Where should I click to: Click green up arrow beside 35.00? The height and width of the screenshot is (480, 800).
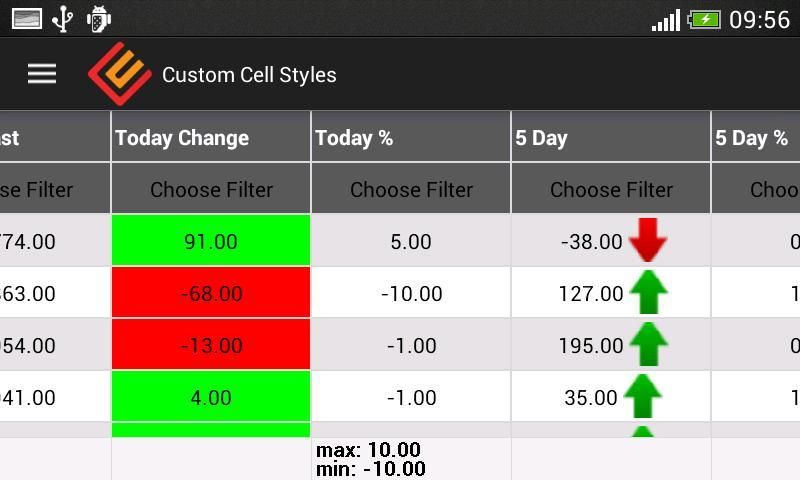click(643, 397)
